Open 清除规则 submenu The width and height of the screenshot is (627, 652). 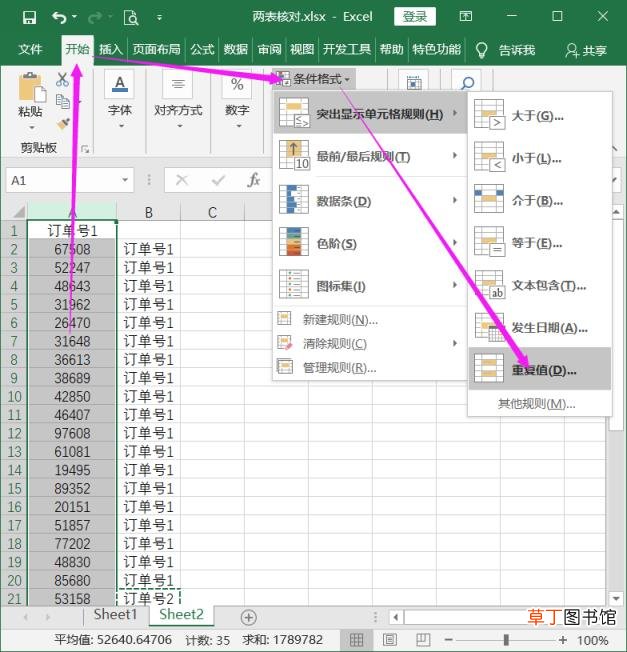pyautogui.click(x=370, y=343)
